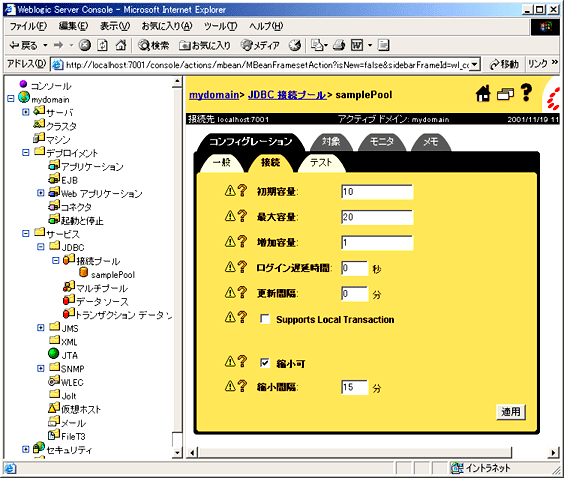Select the green JTA node icon
The height and width of the screenshot is (478, 564).
tap(53, 354)
